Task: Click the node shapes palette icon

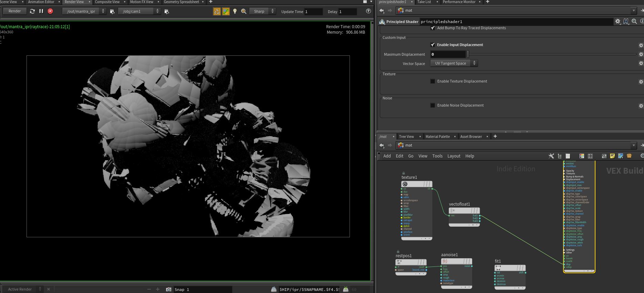Action: [590, 156]
